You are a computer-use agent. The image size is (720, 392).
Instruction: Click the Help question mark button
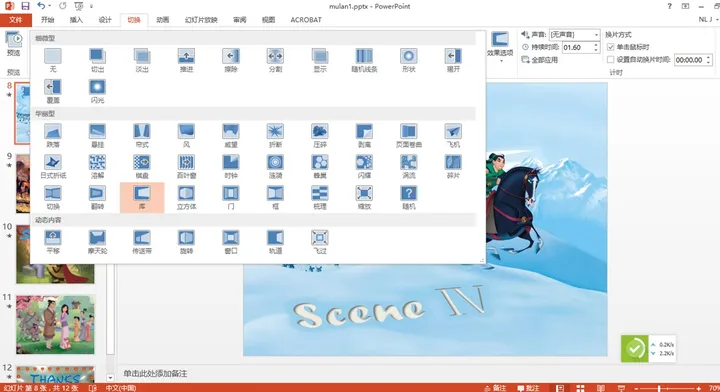click(x=669, y=6)
